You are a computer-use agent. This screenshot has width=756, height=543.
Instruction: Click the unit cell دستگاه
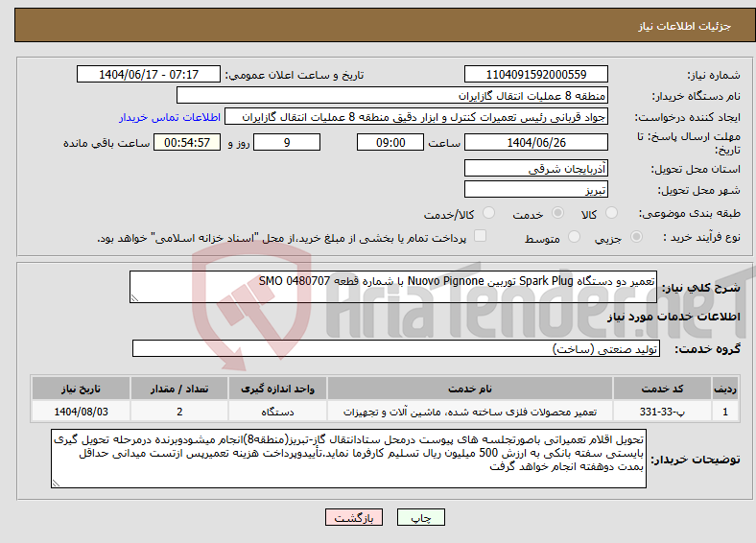tap(277, 412)
